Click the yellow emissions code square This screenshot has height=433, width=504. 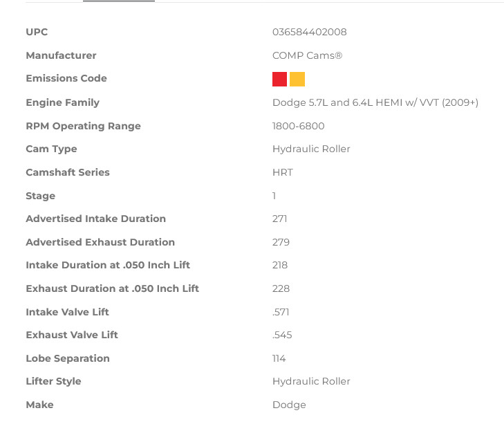pos(297,79)
